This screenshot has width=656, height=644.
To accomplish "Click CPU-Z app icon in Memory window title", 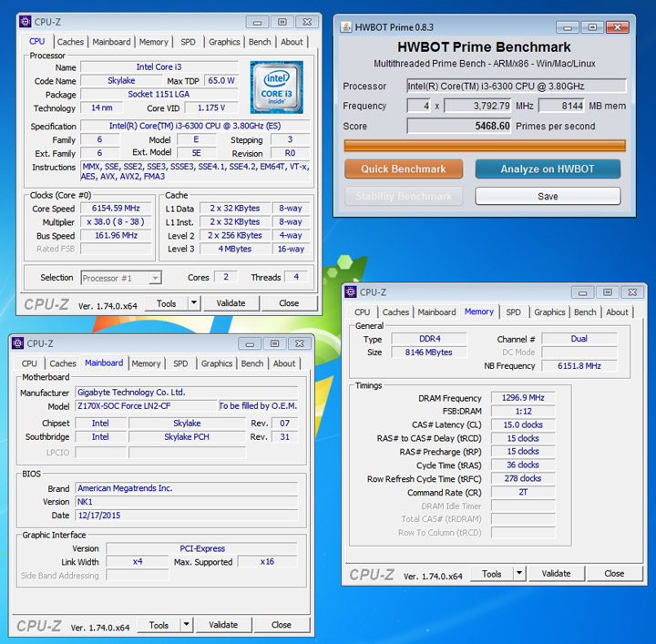I will pyautogui.click(x=351, y=291).
